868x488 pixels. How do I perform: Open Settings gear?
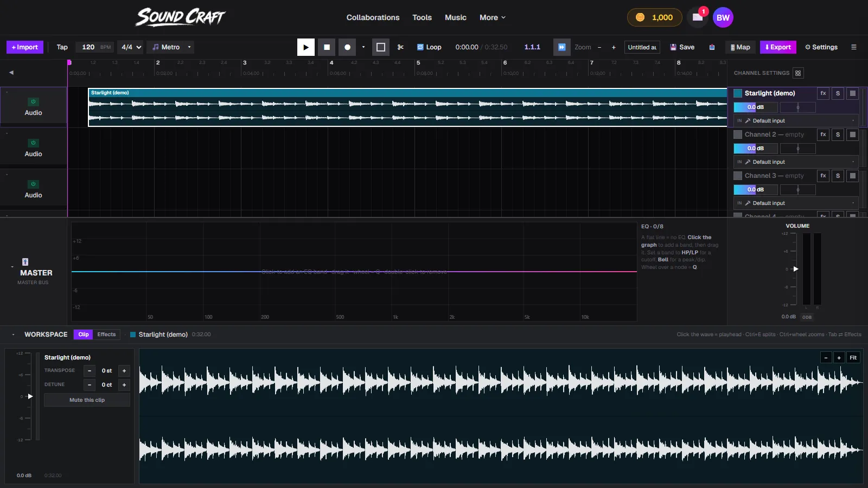(821, 47)
